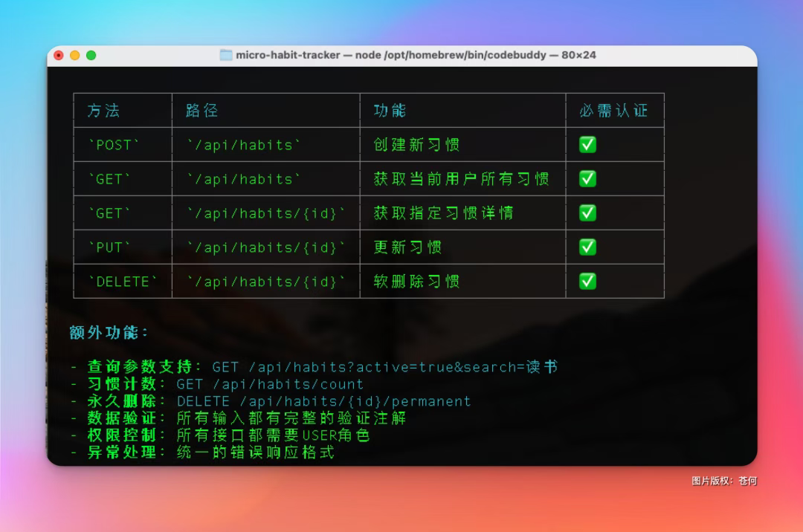Click the checkmark beside 获取指定习惯详情

[x=587, y=213]
